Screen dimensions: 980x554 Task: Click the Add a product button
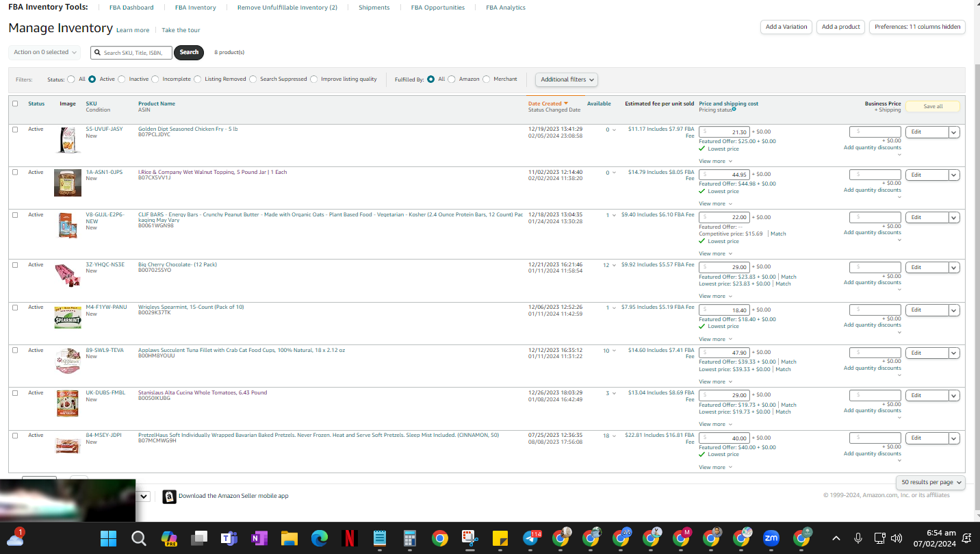pos(841,27)
